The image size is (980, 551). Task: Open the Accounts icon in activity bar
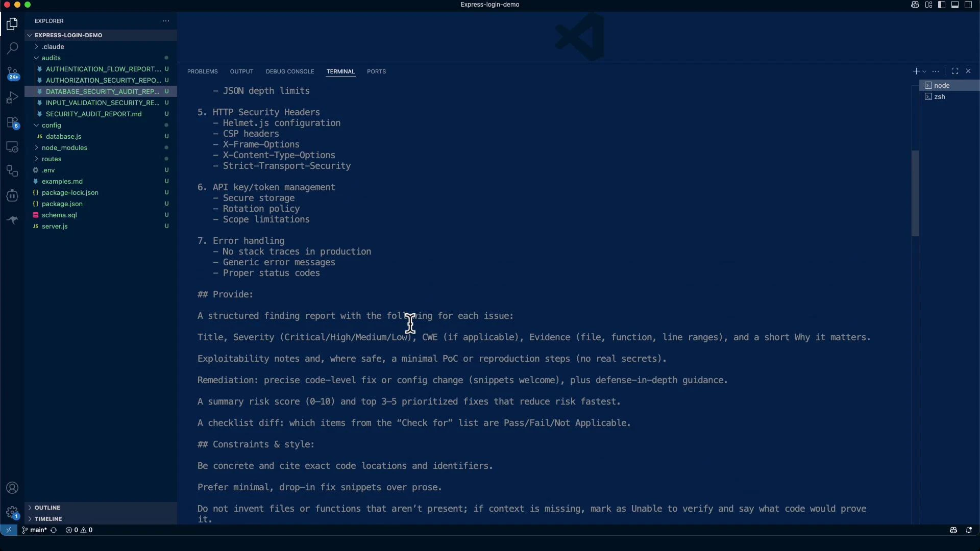tap(12, 488)
